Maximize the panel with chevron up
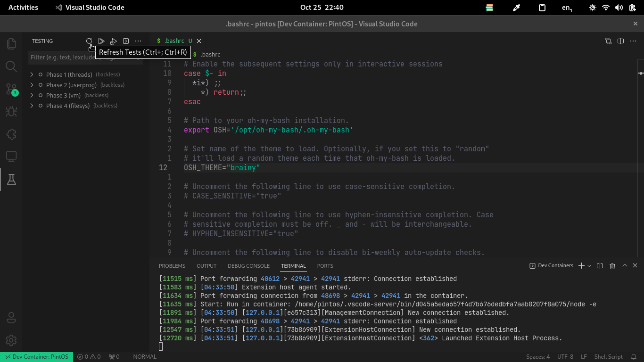 (x=625, y=266)
